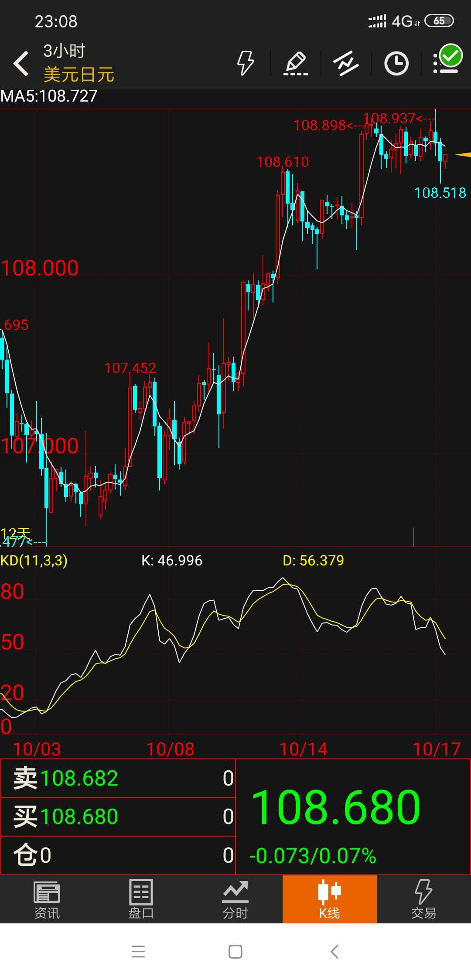Tap the 23:08 status bar clock
Viewport: 471px width, 980px height.
click(56, 21)
